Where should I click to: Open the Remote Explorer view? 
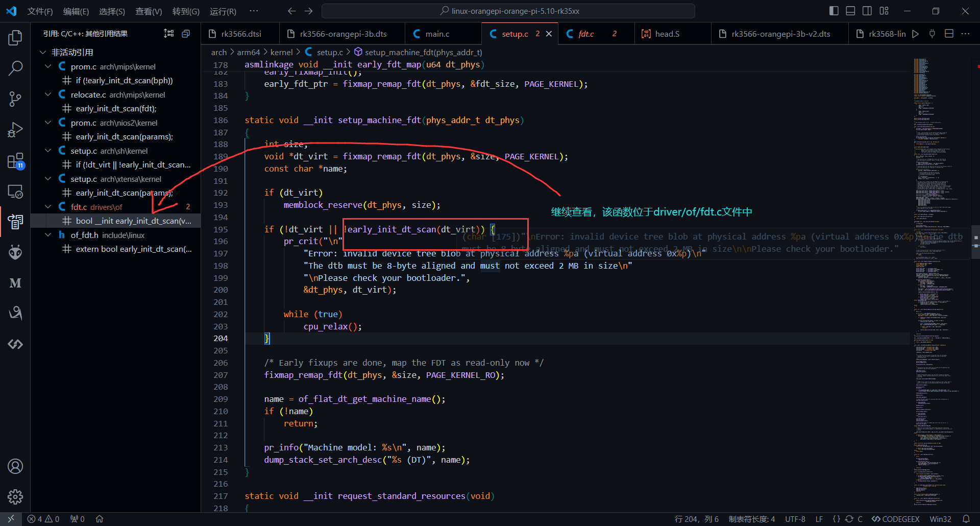15,192
